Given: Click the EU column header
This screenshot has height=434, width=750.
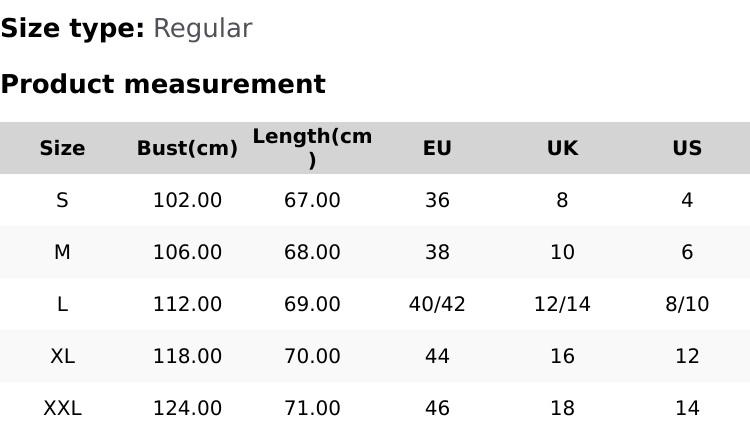Looking at the screenshot, I should 437,148.
